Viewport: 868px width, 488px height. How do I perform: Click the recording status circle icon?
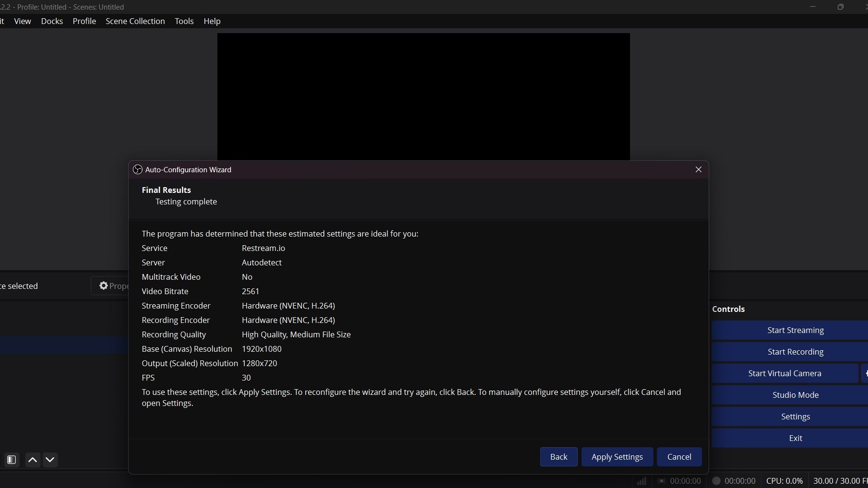(x=716, y=481)
